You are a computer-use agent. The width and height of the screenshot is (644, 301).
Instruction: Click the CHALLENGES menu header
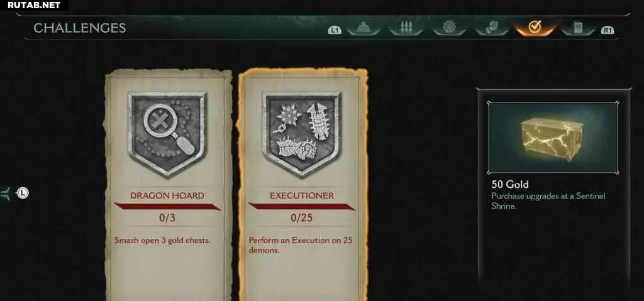[x=80, y=28]
